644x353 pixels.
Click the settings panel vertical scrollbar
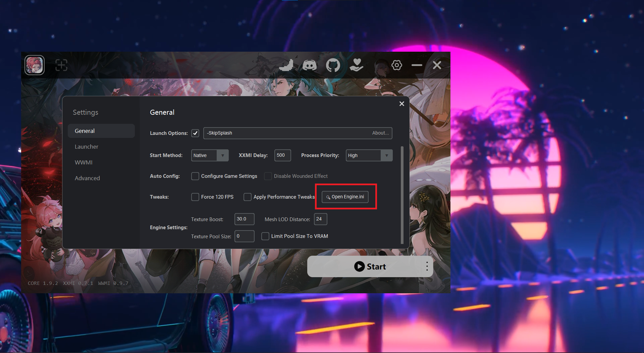pos(402,195)
